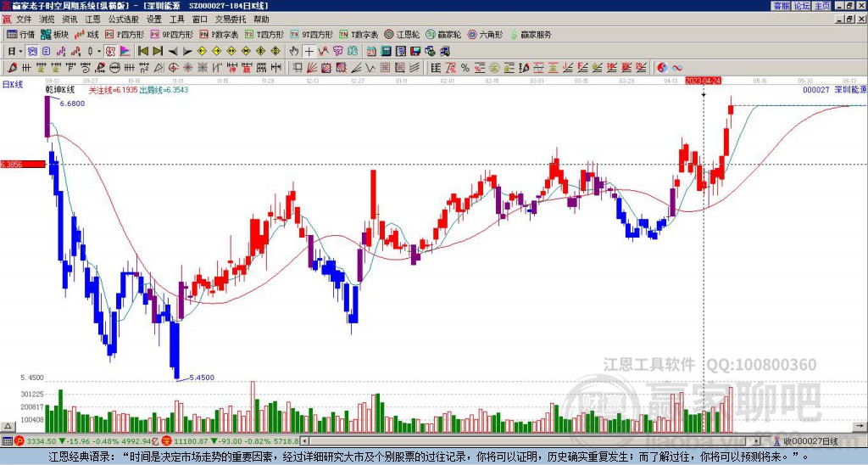Open 赢家服务 service
Screen dimensions: 868x465
[531, 34]
